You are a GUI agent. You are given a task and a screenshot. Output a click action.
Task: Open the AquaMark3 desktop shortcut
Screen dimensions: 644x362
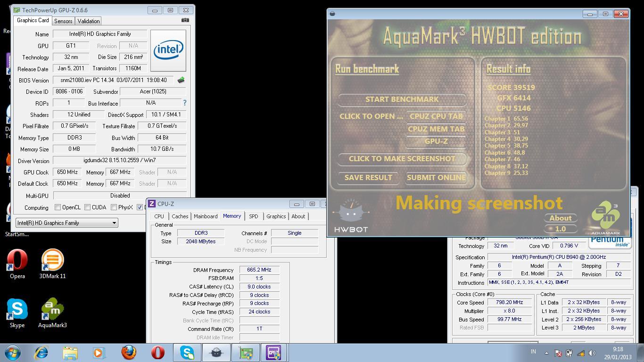[52, 313]
